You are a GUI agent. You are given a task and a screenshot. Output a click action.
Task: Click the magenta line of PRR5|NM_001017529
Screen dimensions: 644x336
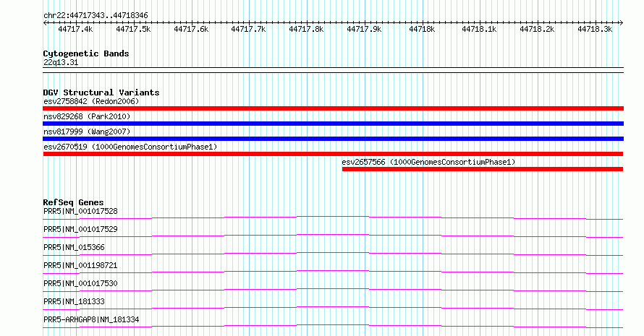[x=333, y=236]
